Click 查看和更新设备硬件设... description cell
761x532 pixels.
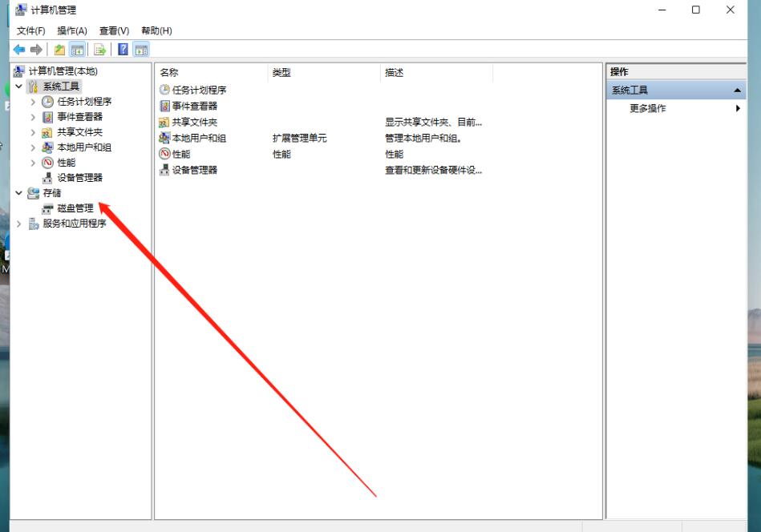click(433, 170)
